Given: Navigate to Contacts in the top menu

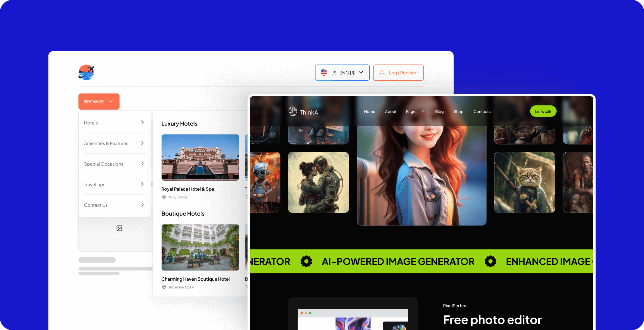Looking at the screenshot, I should (x=482, y=111).
